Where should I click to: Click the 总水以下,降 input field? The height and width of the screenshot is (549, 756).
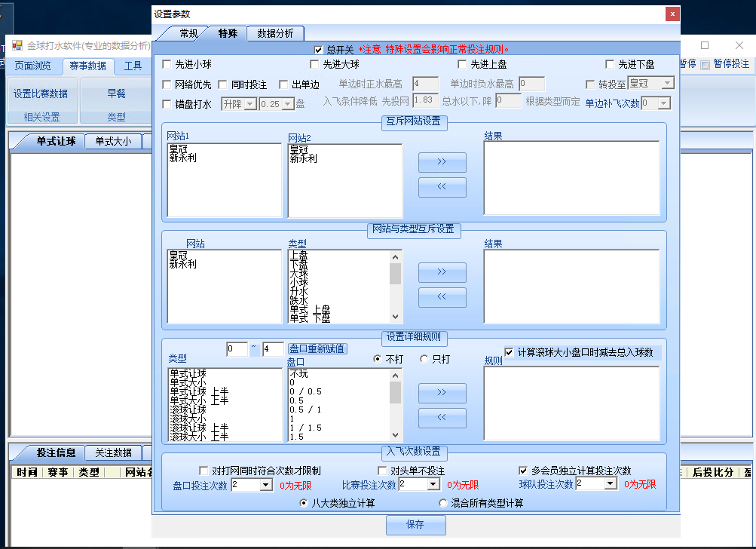pyautogui.click(x=508, y=100)
